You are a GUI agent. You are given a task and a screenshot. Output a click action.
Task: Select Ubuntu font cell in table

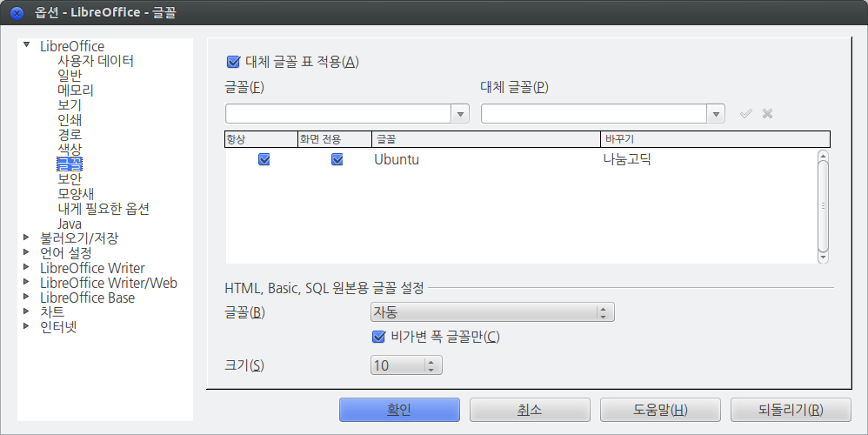click(397, 159)
